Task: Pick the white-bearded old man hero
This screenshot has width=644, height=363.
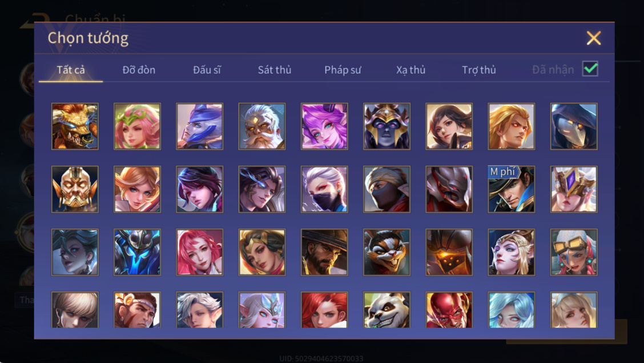Action: [261, 126]
